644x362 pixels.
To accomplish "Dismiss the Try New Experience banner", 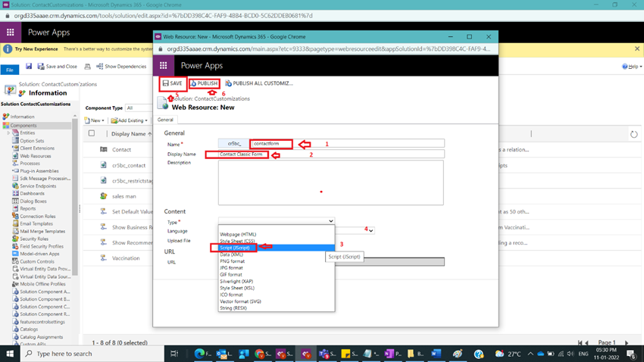I will tap(637, 48).
